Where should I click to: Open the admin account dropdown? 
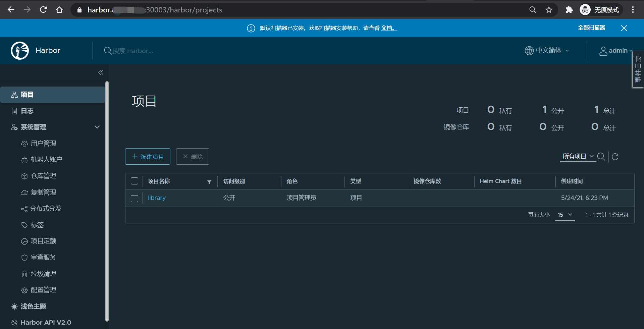[616, 51]
